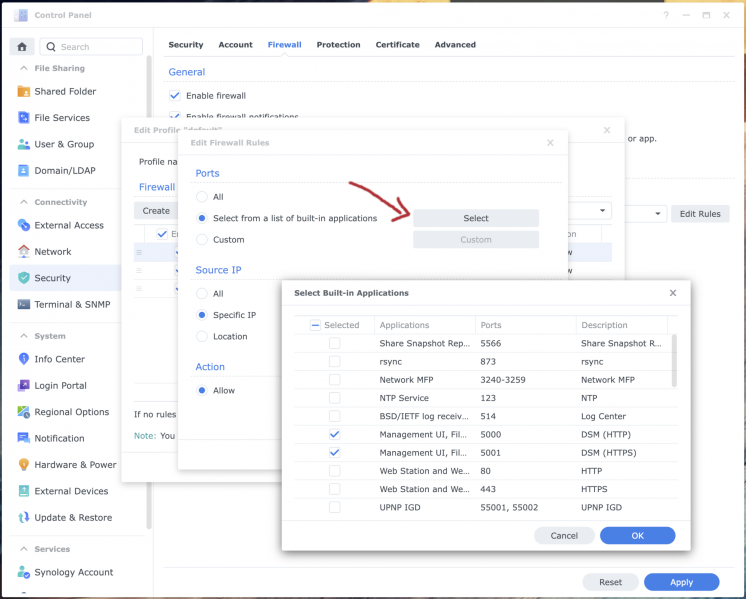Sort by the Ports column header
This screenshot has height=599, width=746.
coord(525,325)
